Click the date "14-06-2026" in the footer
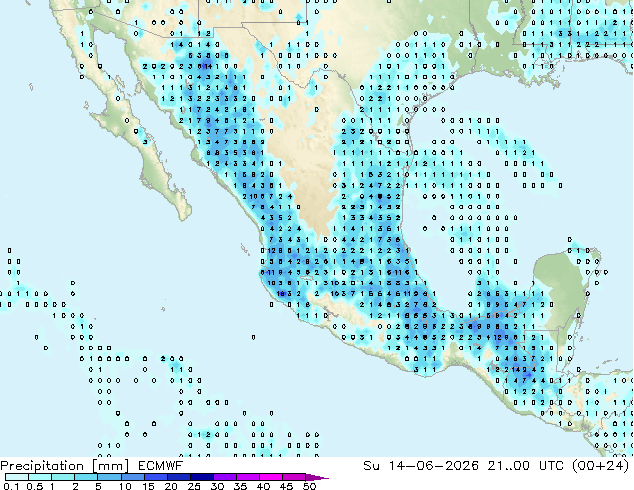 pos(434,466)
